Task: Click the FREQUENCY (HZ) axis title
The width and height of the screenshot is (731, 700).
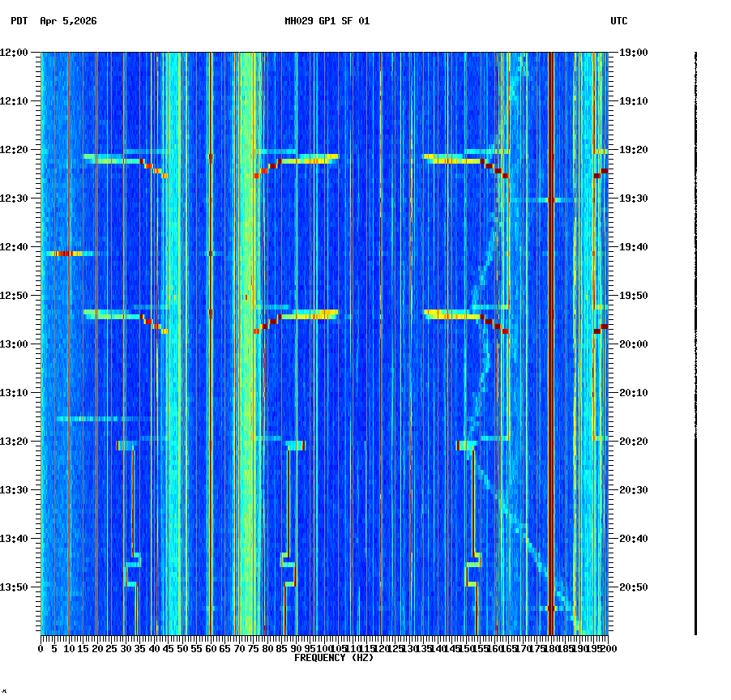Action: click(x=334, y=658)
